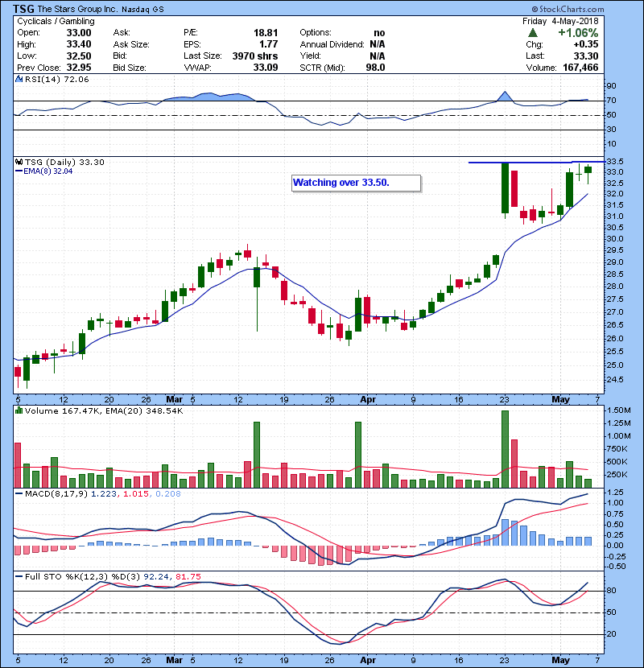Select the 'Watching over 33.50.' annotation box
The height and width of the screenshot is (668, 644).
pos(357,183)
